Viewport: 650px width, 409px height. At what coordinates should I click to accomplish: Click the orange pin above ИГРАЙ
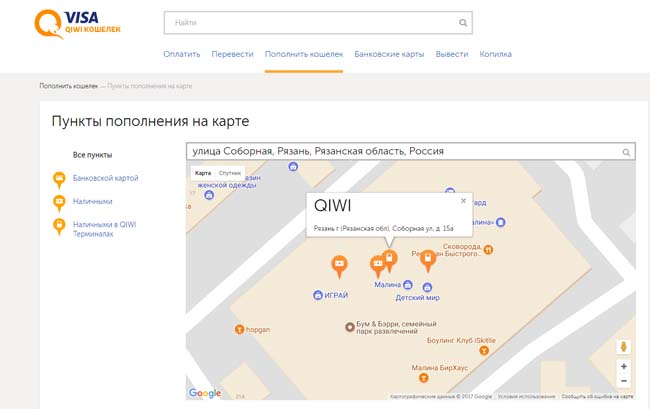click(x=339, y=266)
